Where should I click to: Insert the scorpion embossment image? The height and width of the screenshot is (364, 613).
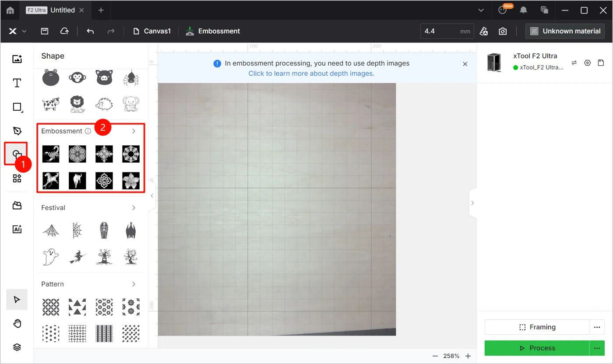click(51, 154)
